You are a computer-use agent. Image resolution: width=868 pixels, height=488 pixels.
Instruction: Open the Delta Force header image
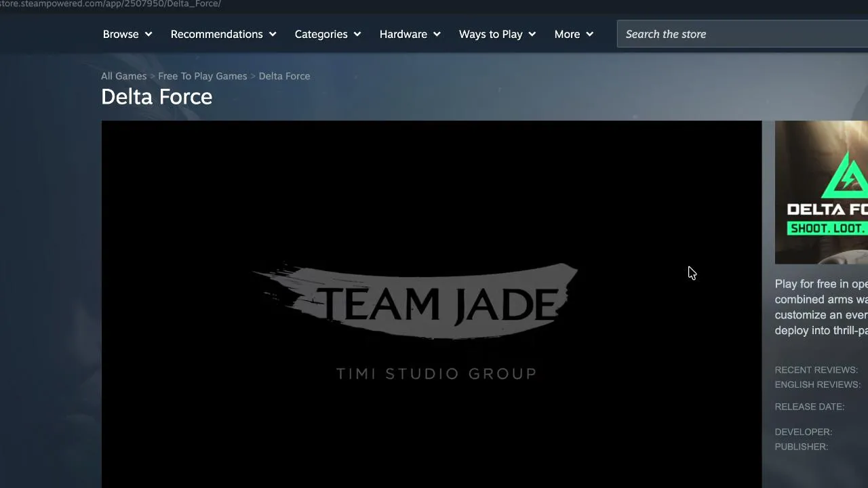coord(821,192)
